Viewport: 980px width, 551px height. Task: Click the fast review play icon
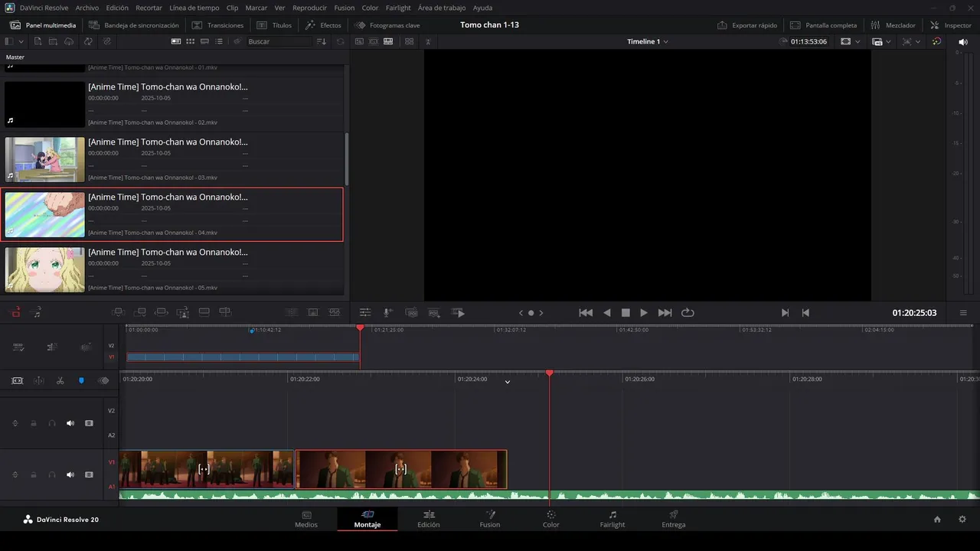tap(458, 312)
